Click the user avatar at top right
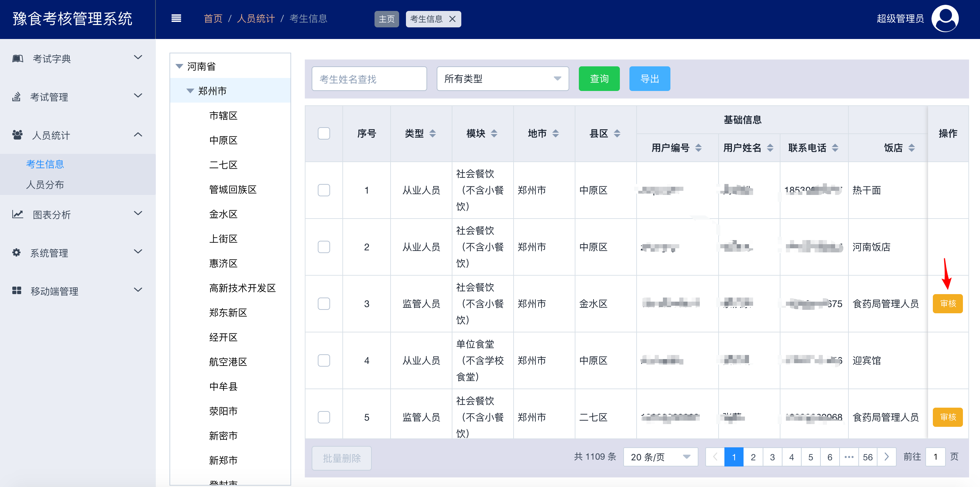 click(x=945, y=19)
